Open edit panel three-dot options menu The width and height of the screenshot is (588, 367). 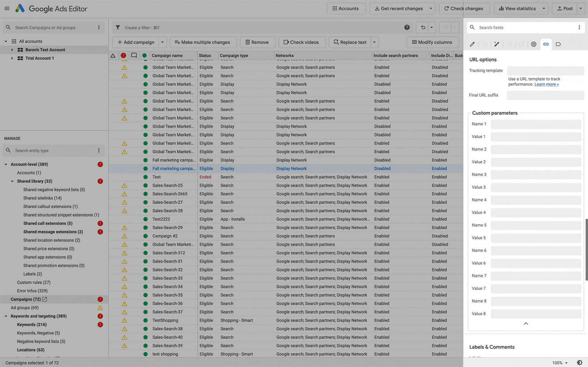click(x=579, y=28)
